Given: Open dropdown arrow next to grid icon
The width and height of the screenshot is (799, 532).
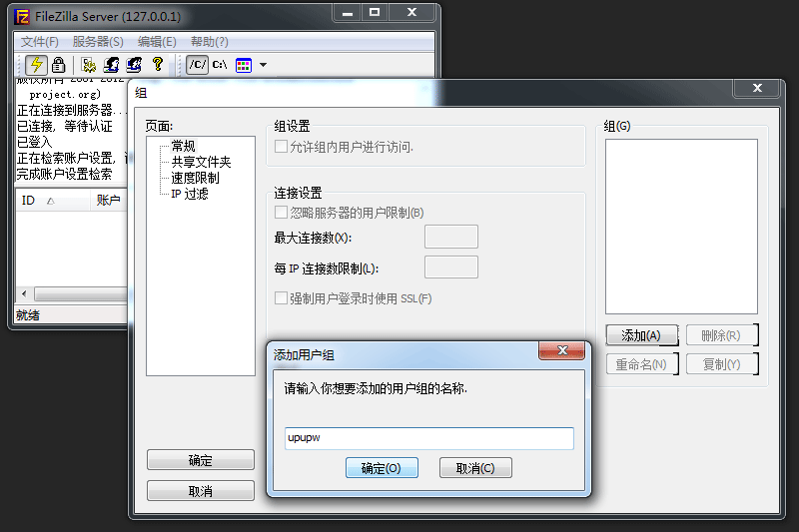Looking at the screenshot, I should point(263,65).
